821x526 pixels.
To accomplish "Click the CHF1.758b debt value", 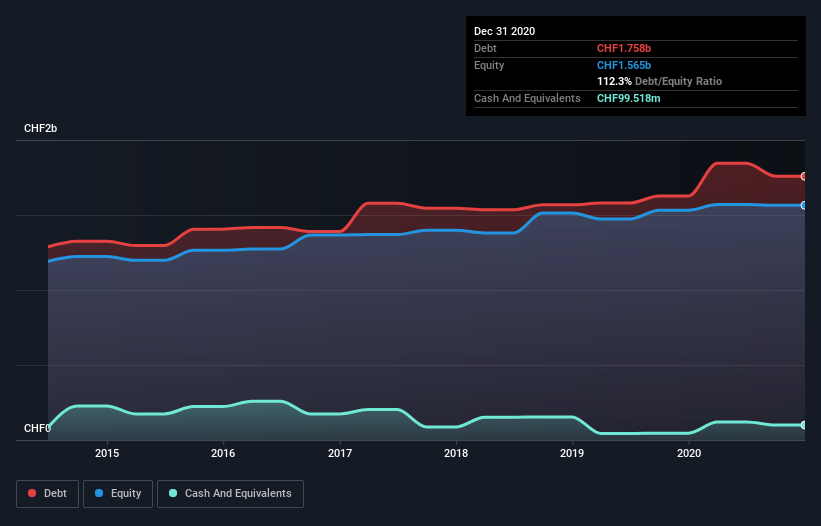I will point(624,48).
